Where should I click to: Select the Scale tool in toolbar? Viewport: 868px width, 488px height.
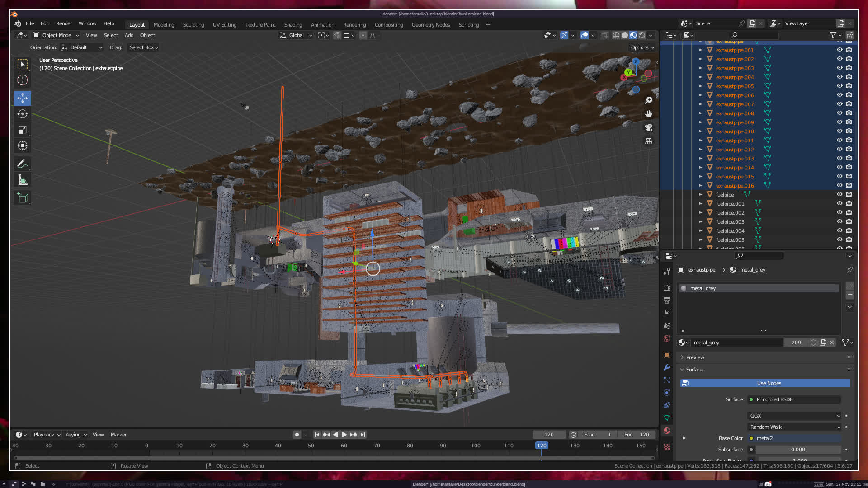23,130
